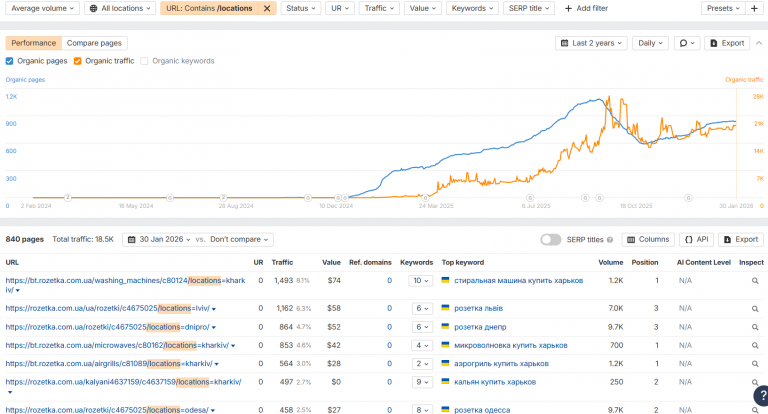Click the SERP titles info icon

[610, 240]
